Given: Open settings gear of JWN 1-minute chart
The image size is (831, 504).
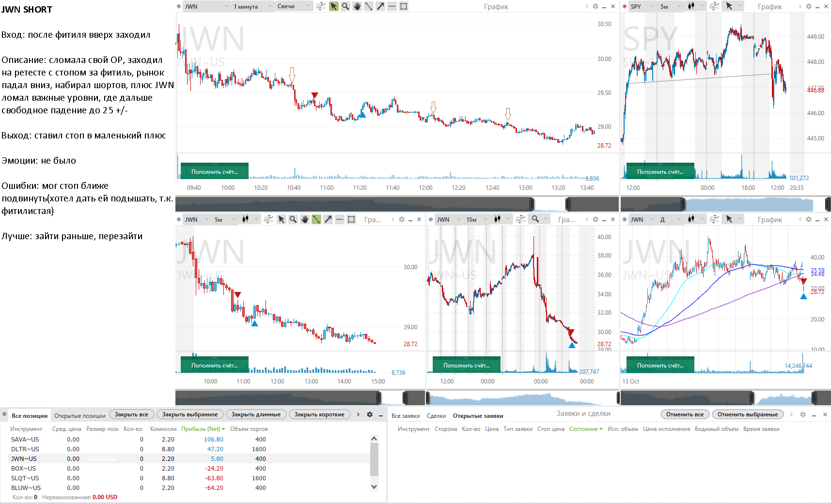Looking at the screenshot, I should pyautogui.click(x=596, y=6).
